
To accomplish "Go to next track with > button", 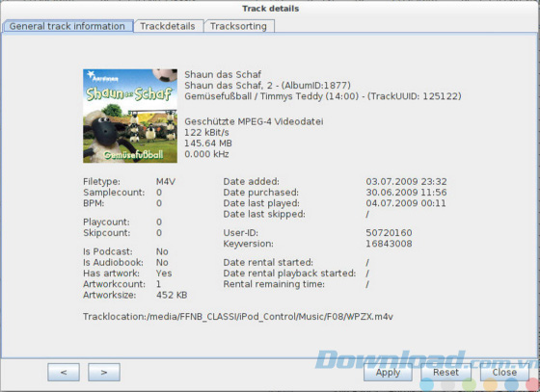I will [x=104, y=372].
